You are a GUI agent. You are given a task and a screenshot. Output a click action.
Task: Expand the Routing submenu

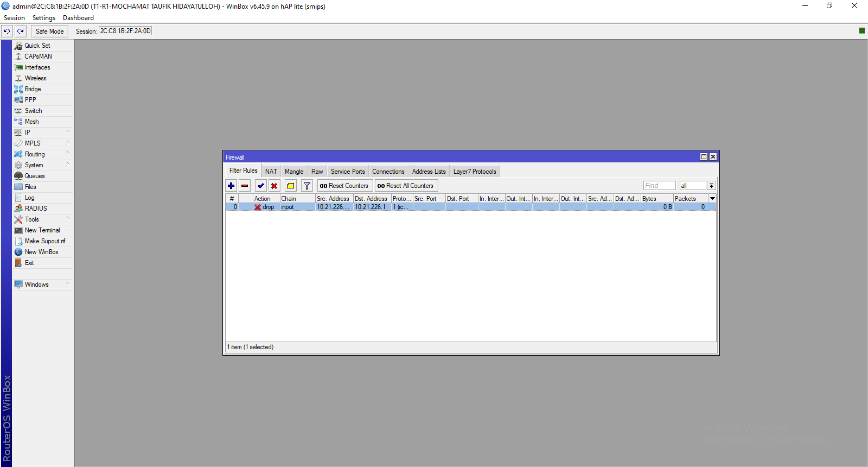pyautogui.click(x=43, y=154)
